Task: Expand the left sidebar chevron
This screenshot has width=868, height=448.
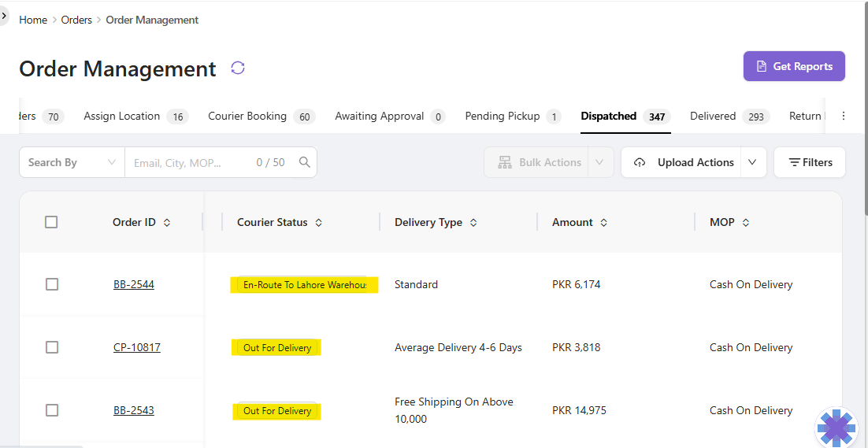Action: pyautogui.click(x=4, y=15)
